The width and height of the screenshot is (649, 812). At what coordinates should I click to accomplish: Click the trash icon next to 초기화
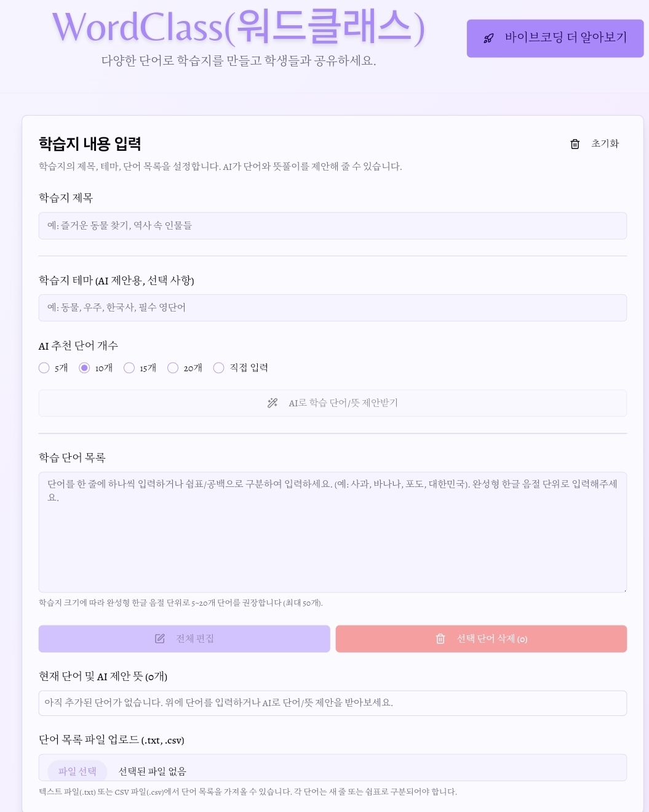pyautogui.click(x=575, y=144)
